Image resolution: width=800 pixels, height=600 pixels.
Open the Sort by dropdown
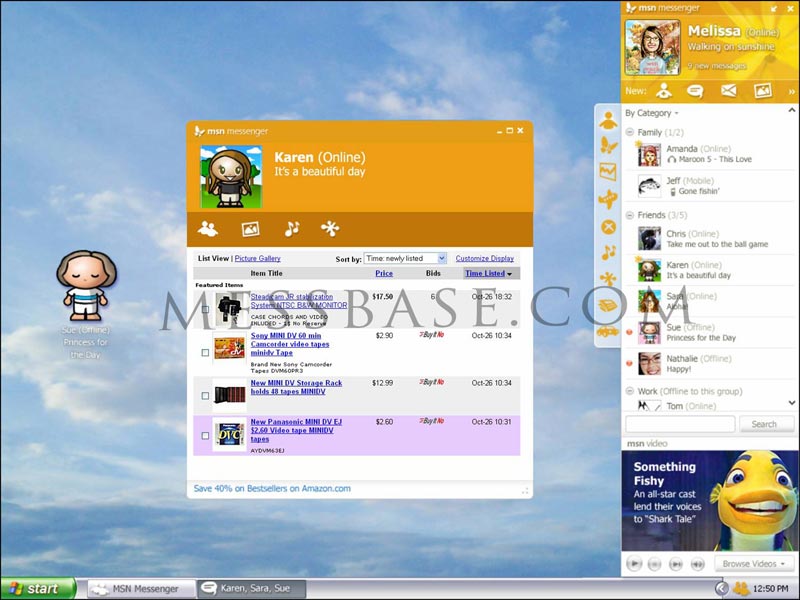(405, 259)
